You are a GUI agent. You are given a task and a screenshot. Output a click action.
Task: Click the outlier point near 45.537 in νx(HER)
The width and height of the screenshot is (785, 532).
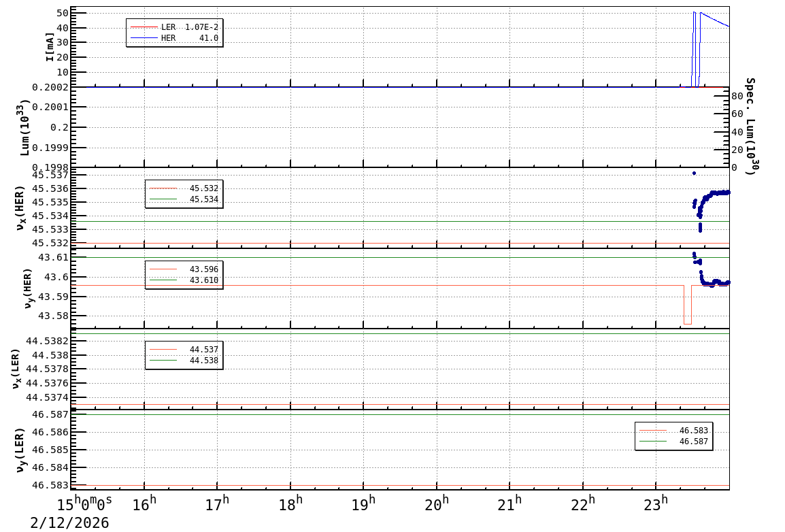[694, 173]
